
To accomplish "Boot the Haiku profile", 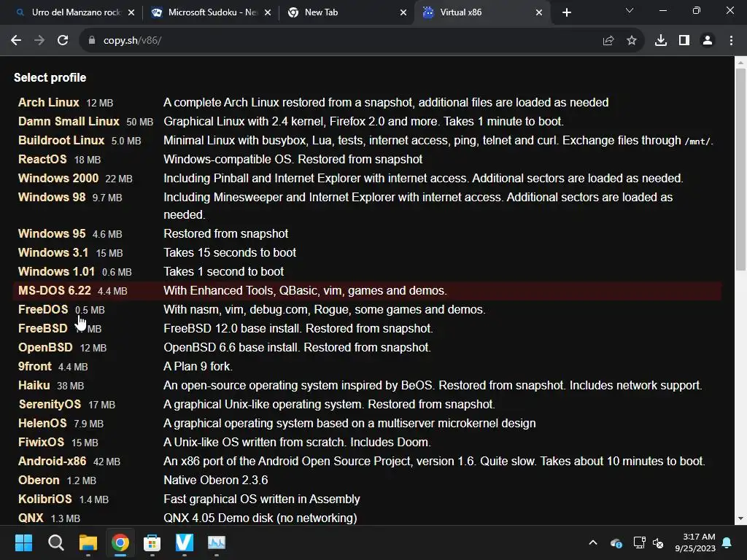I will 34,386.
